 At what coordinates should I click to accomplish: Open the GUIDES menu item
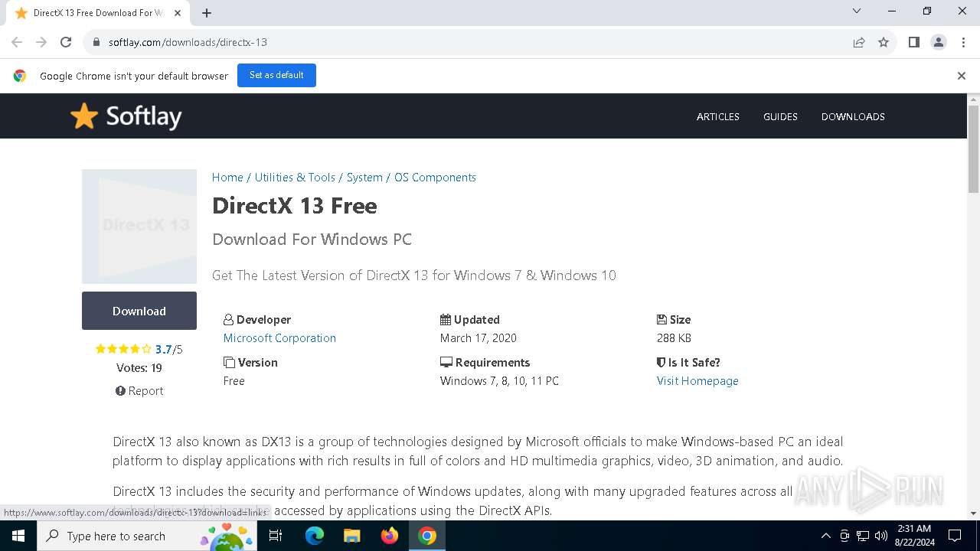780,116
